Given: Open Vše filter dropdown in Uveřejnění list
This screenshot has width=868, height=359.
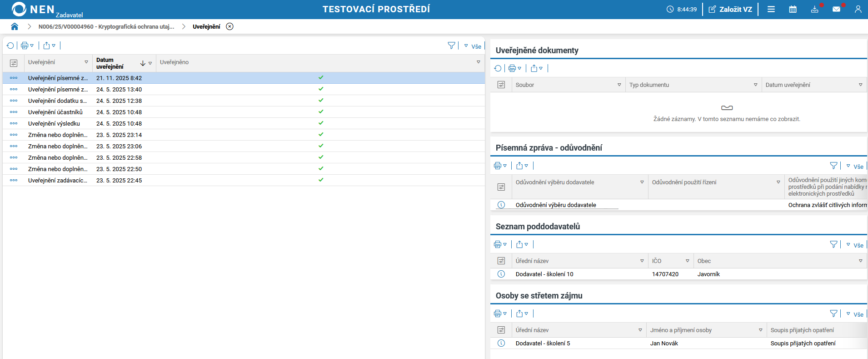Looking at the screenshot, I should pyautogui.click(x=473, y=46).
